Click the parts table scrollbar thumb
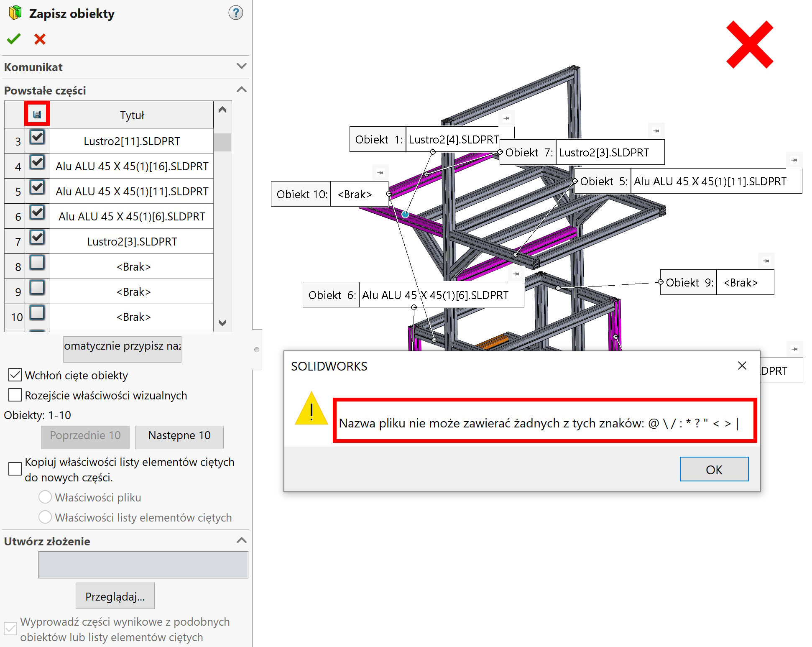 pos(222,142)
